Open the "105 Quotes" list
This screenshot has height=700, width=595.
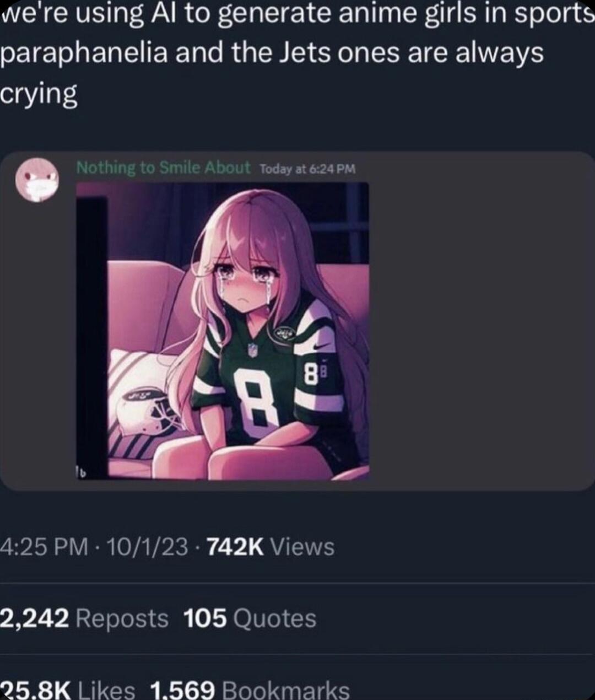point(250,618)
